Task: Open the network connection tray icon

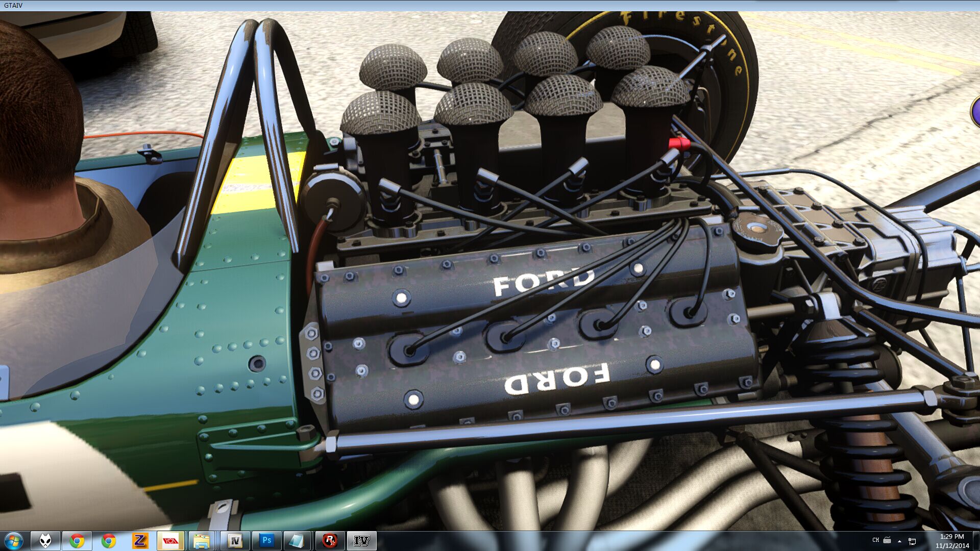Action: pyautogui.click(x=912, y=541)
